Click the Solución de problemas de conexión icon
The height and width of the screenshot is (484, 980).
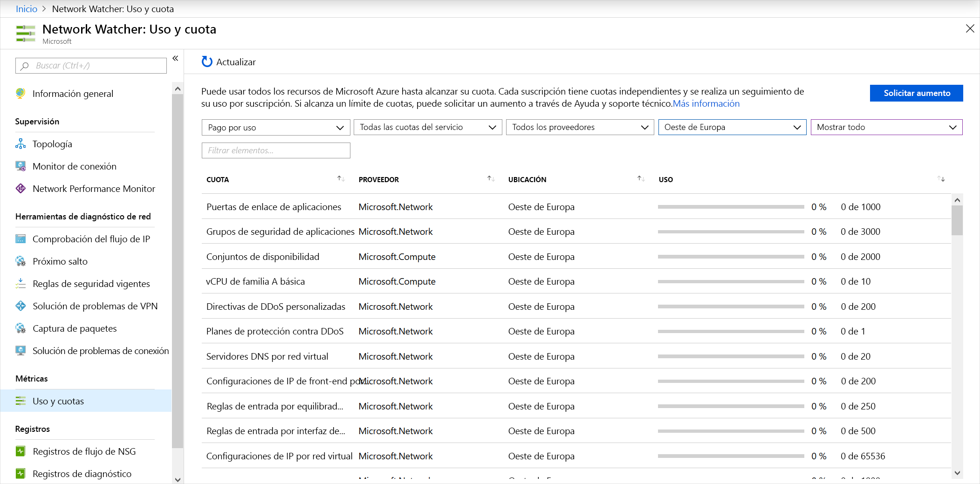[x=21, y=350]
